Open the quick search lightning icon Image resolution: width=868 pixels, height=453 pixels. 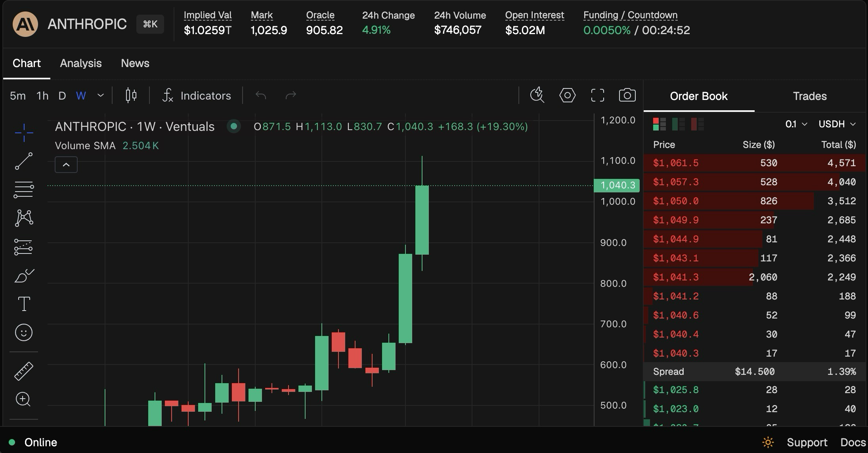coord(537,95)
